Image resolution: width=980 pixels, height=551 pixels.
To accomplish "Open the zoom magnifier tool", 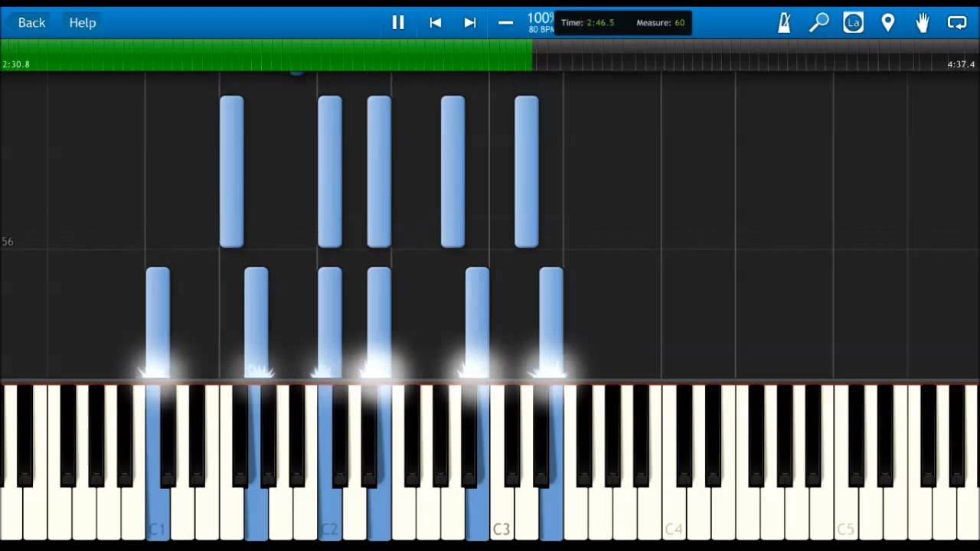I will click(819, 23).
